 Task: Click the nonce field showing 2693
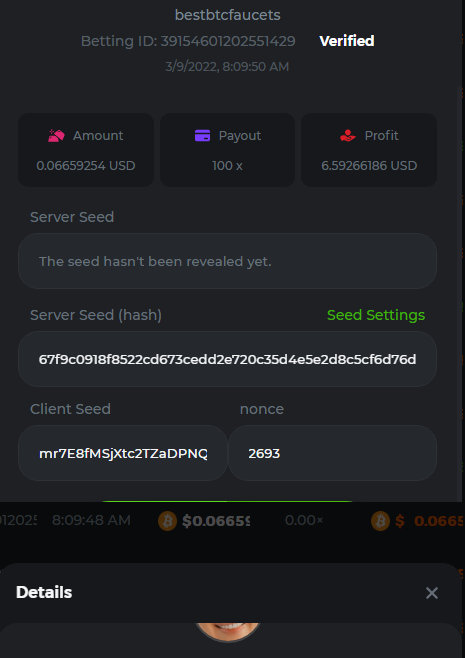[332, 453]
